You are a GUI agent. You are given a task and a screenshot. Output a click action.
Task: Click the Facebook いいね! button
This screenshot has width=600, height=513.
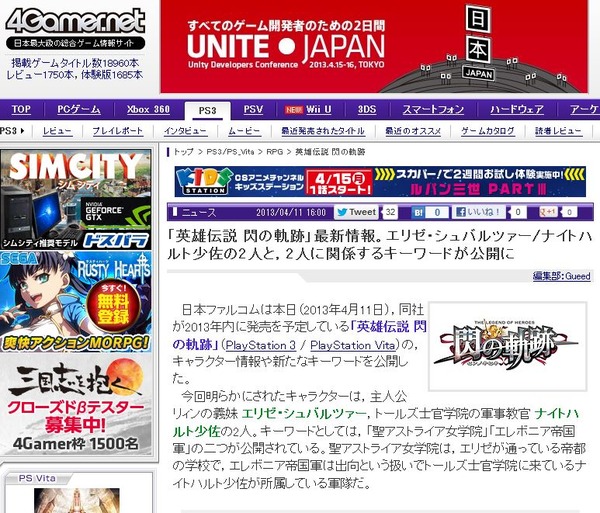tap(478, 212)
